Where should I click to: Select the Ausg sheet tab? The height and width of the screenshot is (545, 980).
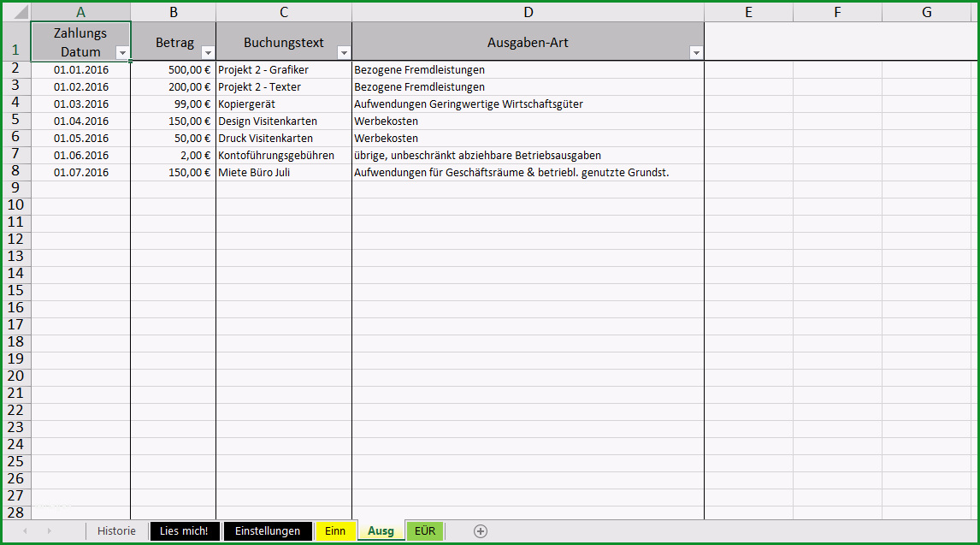point(381,530)
